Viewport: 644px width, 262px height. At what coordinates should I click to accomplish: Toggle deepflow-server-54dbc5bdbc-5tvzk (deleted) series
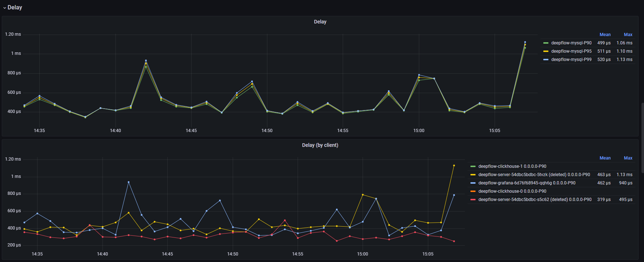534,175
